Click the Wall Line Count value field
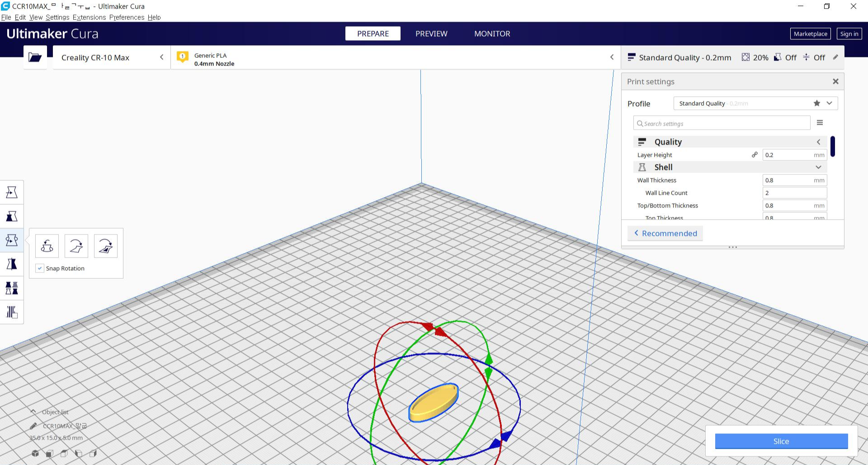The width and height of the screenshot is (868, 465). (795, 193)
